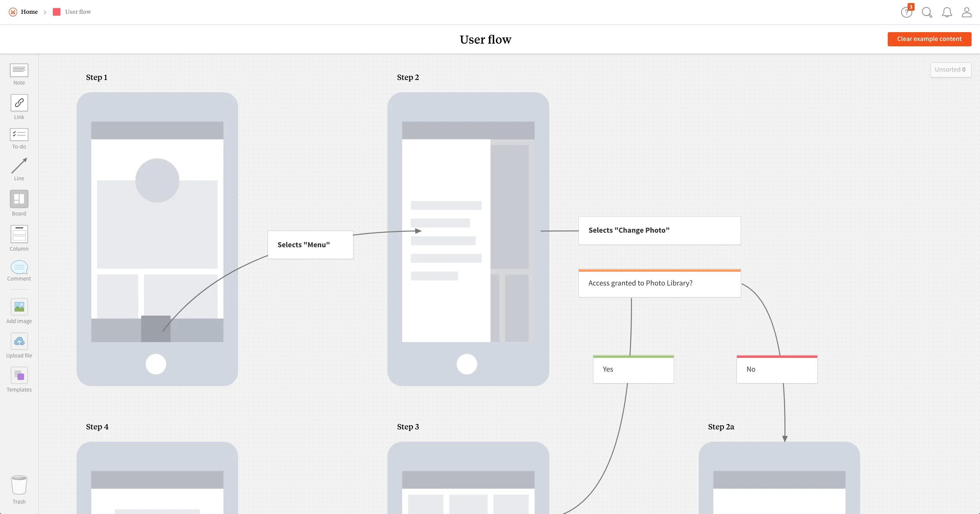Viewport: 980px width, 514px height.
Task: Click User flow breadcrumb item
Action: coord(78,11)
